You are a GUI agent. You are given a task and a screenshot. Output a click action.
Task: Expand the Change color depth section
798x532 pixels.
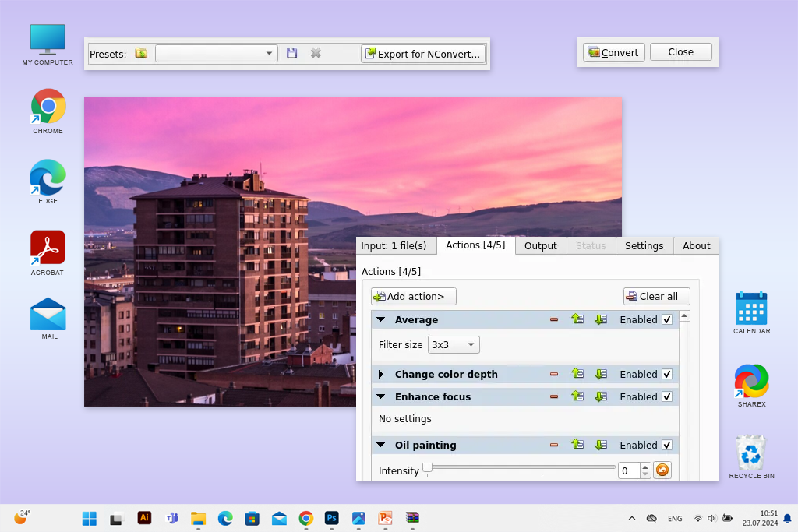coord(380,375)
